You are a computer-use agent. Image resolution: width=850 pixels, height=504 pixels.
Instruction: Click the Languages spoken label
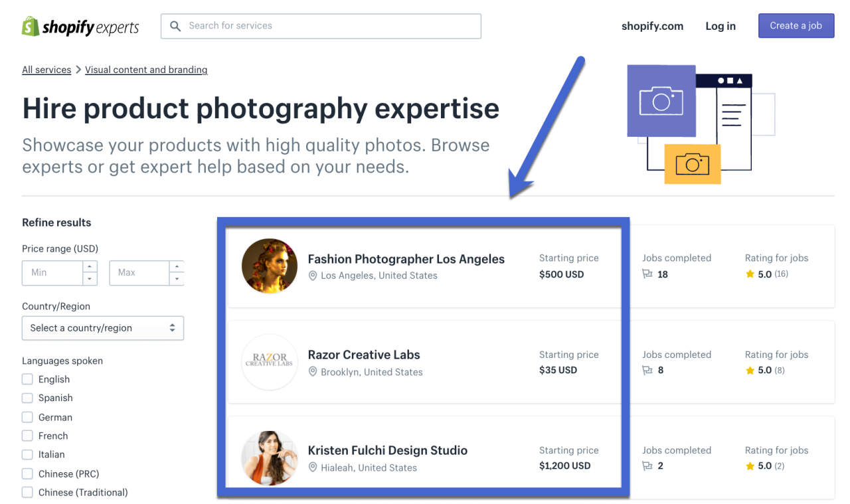[x=62, y=361]
